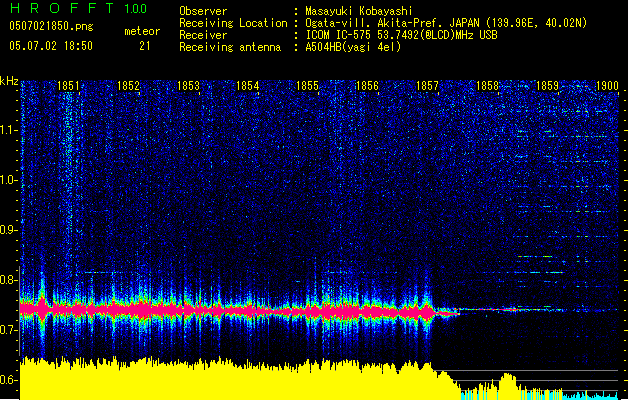Click the 1900 time marker
Screen dimensions: 629x400
pos(607,86)
